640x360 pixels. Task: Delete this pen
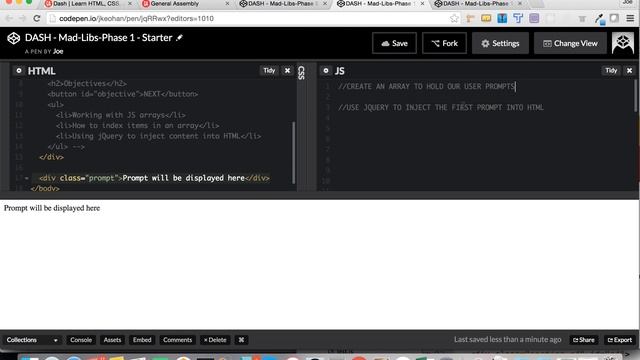(215, 340)
